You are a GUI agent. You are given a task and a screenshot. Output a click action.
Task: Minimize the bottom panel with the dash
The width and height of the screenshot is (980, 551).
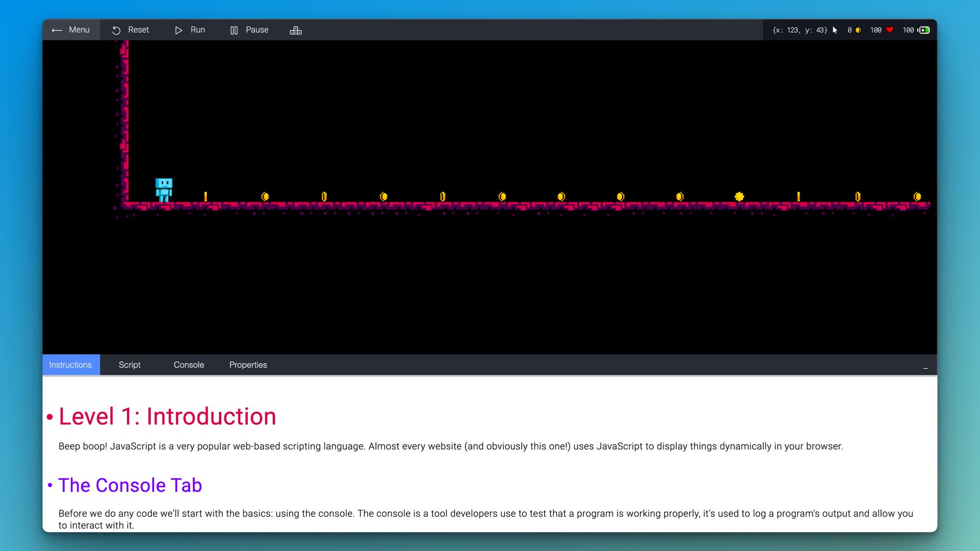[925, 368]
